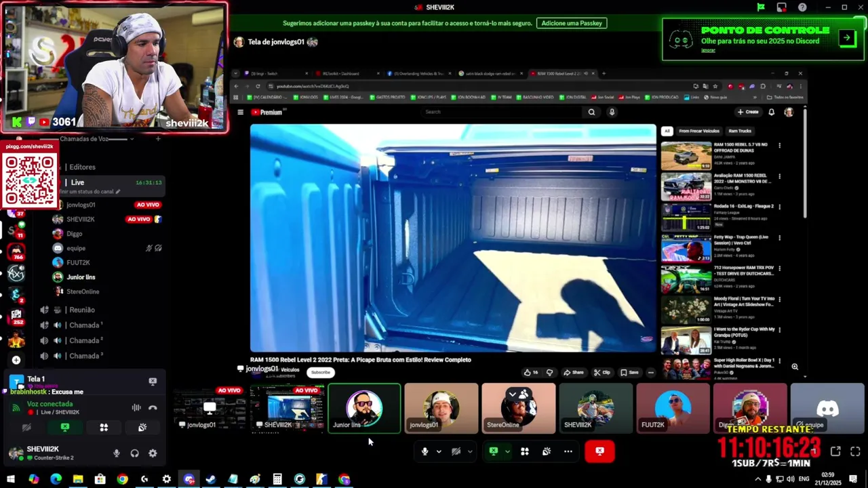Open camera options arrow in call bar

470,451
